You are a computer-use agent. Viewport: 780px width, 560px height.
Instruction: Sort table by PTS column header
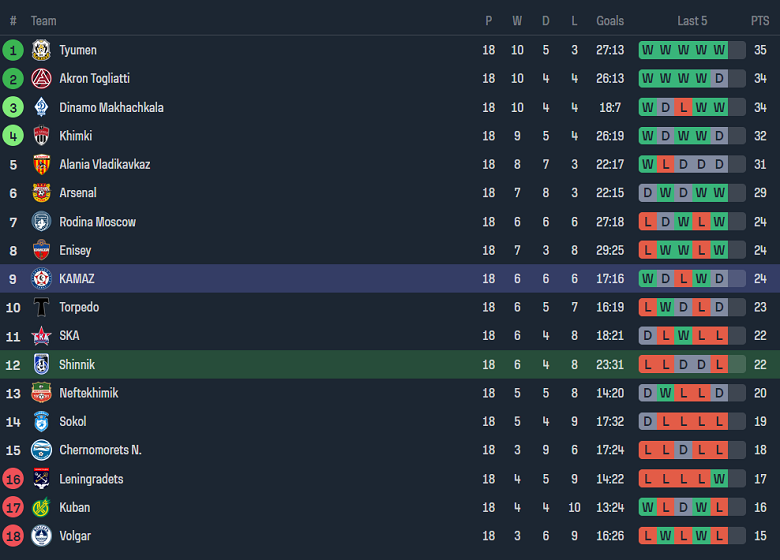760,21
